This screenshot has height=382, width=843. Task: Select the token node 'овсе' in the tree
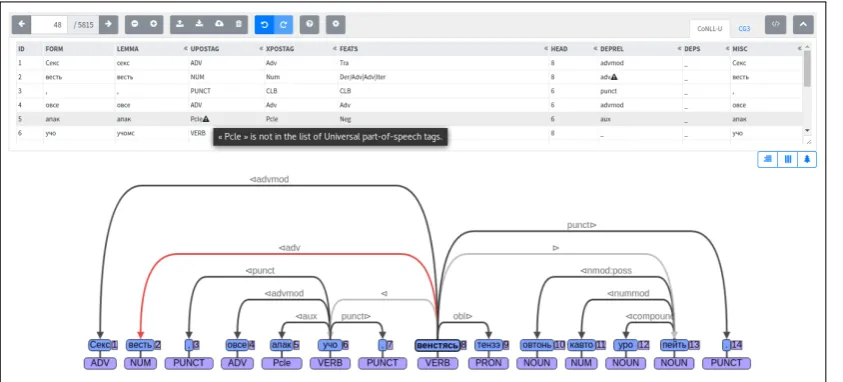click(x=237, y=345)
